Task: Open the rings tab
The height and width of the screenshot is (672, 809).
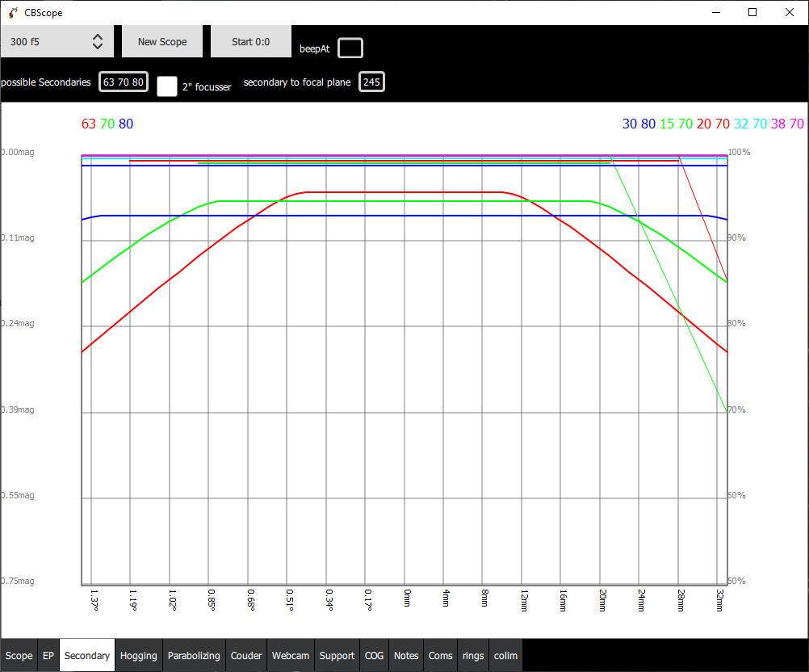Action: (473, 656)
